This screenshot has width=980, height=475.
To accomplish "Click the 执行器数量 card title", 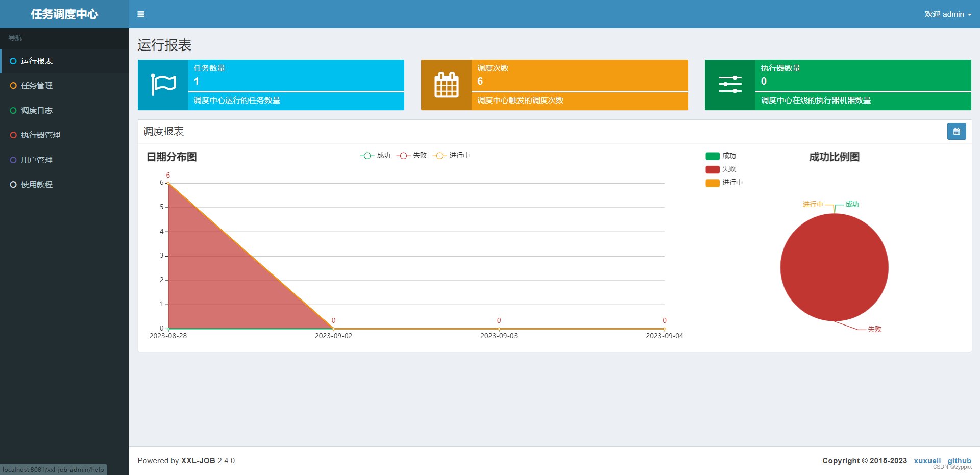I will point(780,68).
